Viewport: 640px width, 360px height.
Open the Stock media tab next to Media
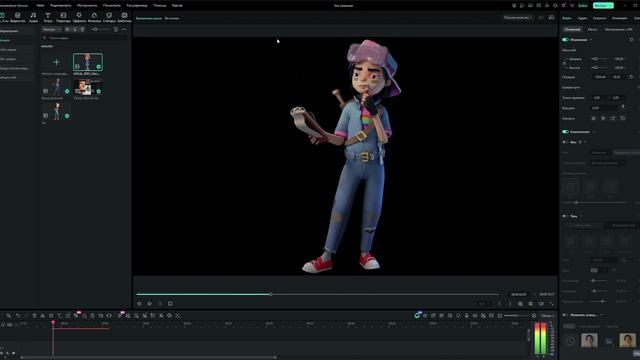coord(18,17)
